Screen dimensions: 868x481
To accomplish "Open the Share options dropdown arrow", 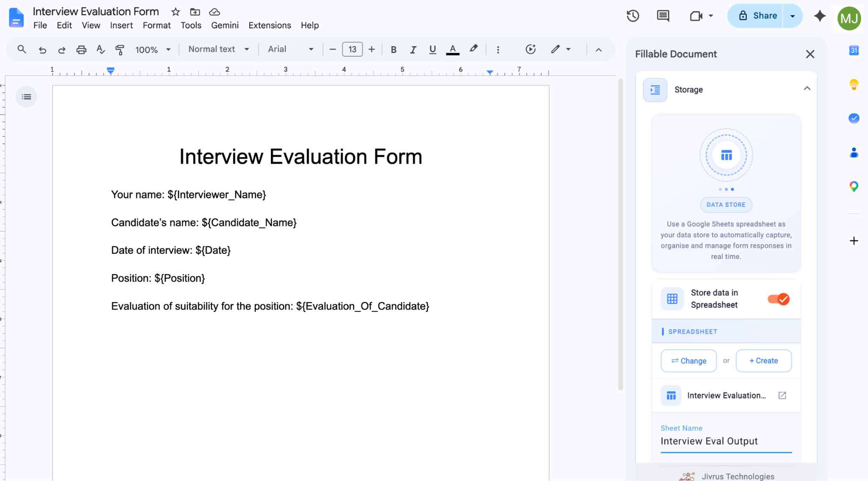I will coord(793,16).
